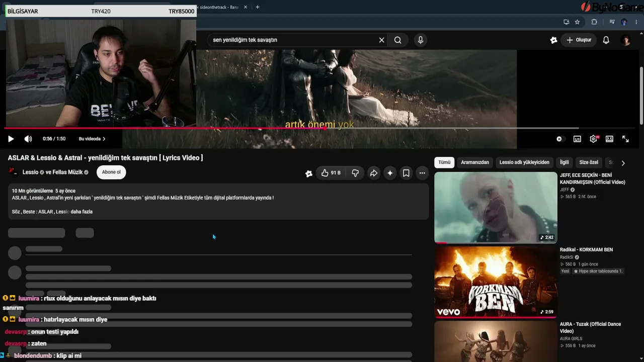Image resolution: width=644 pixels, height=362 pixels.
Task: Open a new browser tab with the plus
Action: pyautogui.click(x=257, y=7)
